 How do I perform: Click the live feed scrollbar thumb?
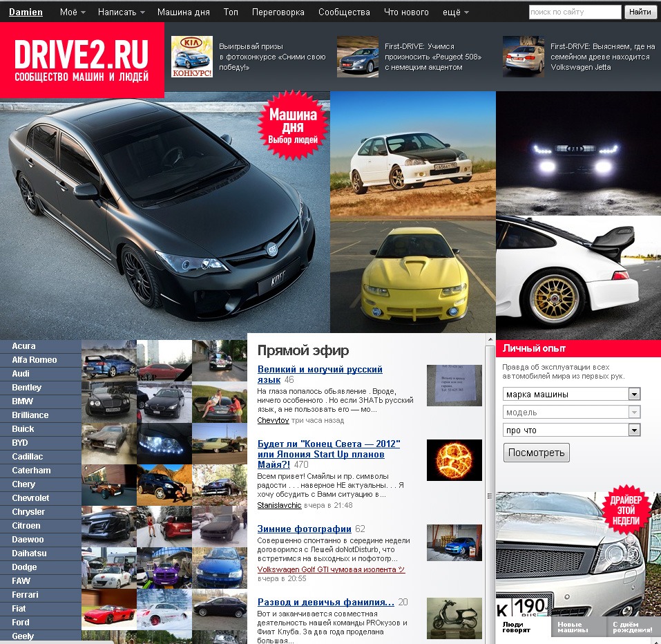490,496
